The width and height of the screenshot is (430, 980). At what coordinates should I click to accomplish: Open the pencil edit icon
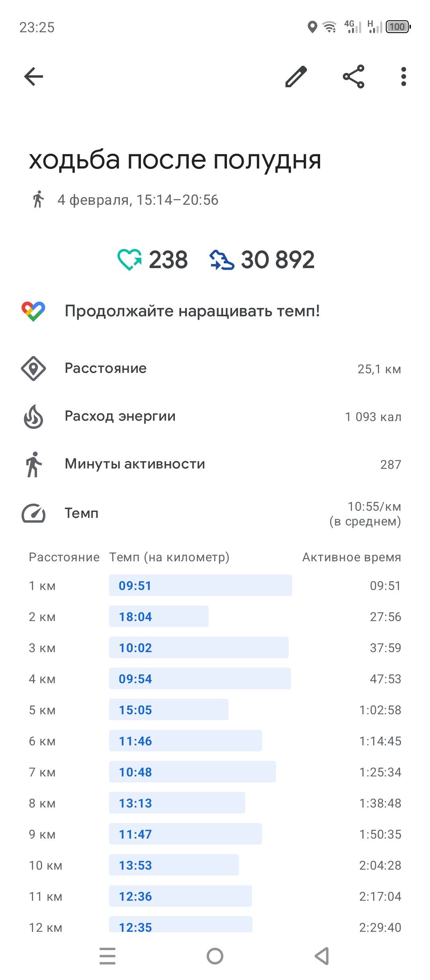(296, 76)
